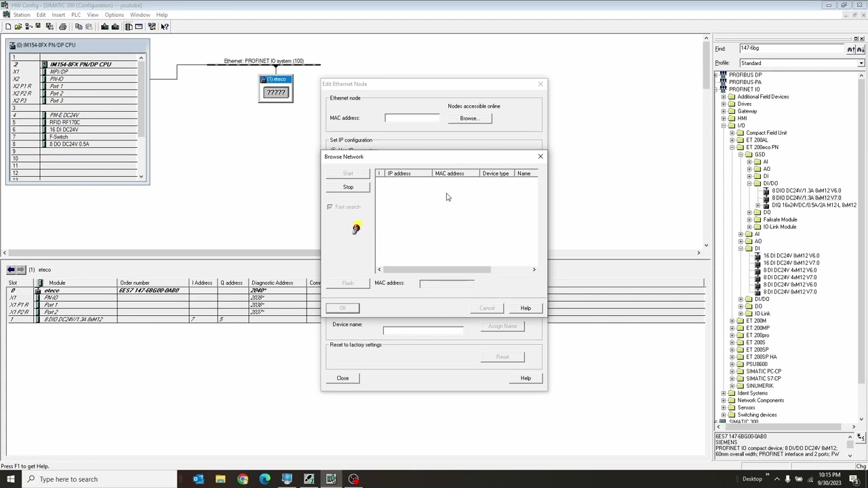
Task: Click the Windows Start button
Action: 10,479
